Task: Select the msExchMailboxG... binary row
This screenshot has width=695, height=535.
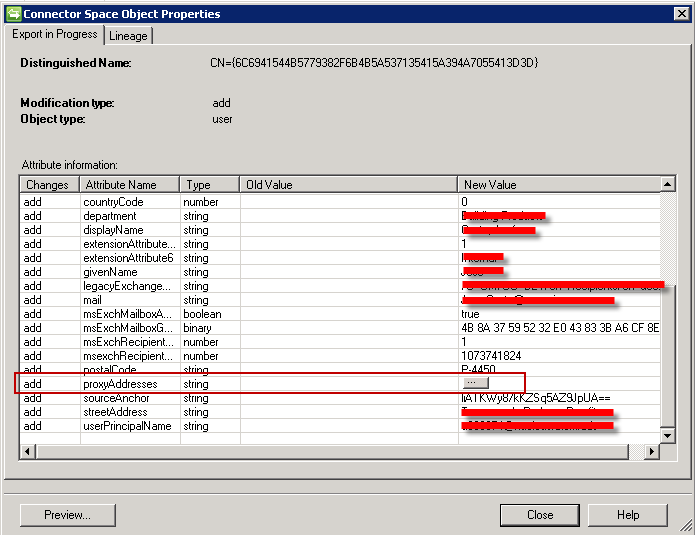Action: point(340,328)
